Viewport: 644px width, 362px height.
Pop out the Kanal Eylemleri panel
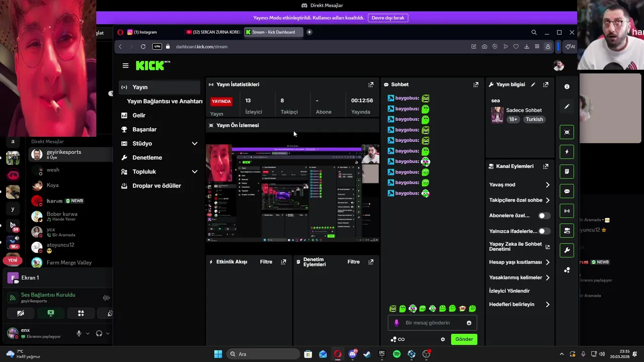click(545, 166)
